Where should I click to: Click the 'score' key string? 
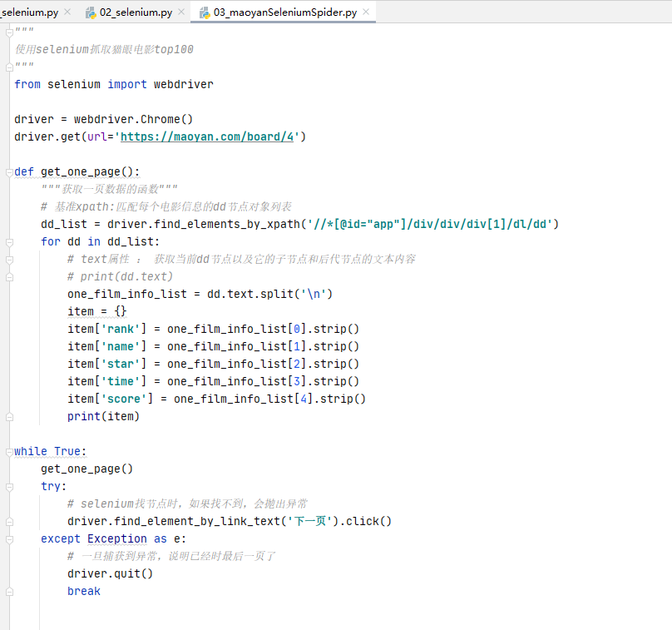tap(123, 399)
